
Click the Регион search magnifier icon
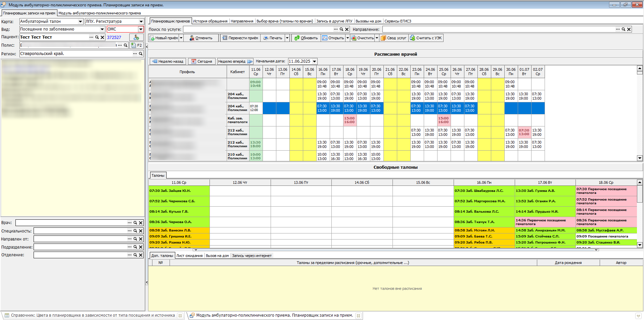[141, 54]
